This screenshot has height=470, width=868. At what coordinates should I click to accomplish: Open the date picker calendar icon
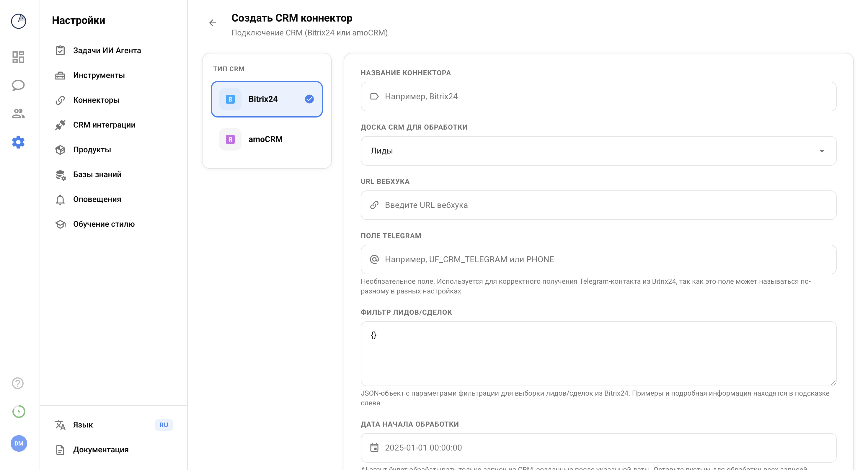(374, 448)
